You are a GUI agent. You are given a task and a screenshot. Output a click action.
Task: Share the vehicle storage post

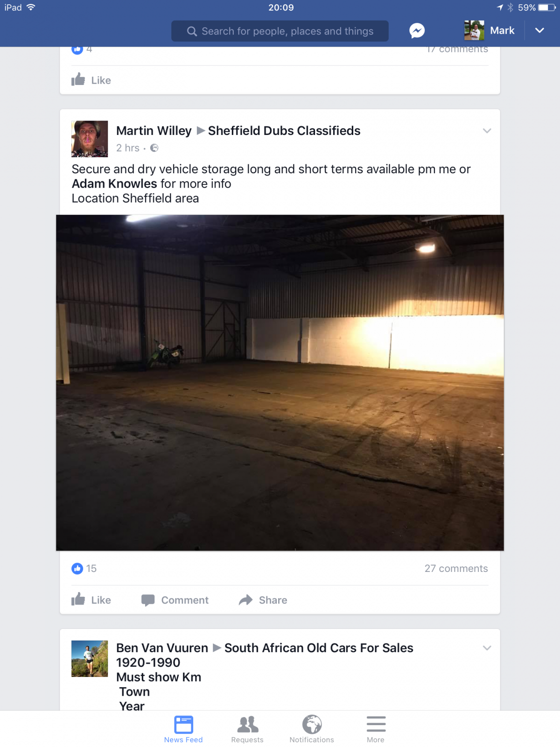click(x=263, y=600)
